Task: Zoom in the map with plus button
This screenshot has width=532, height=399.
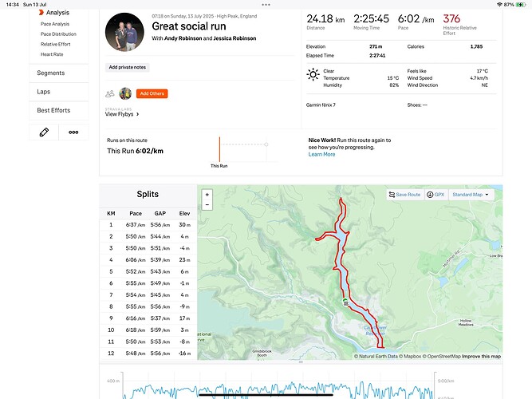Action: click(207, 195)
